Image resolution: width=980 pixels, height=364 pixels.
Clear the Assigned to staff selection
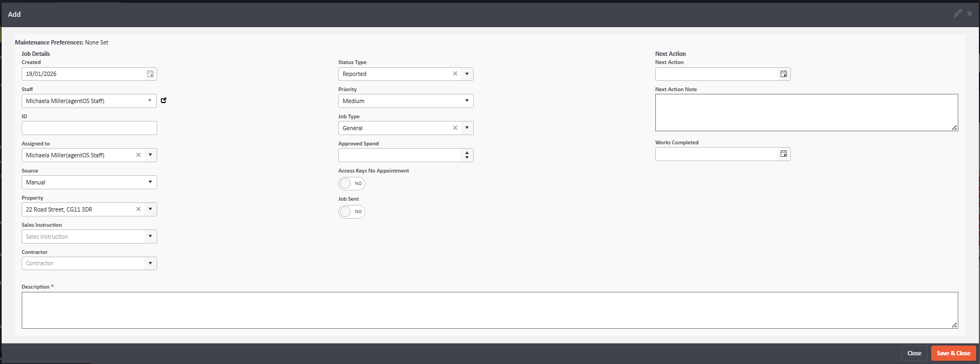[x=138, y=155]
